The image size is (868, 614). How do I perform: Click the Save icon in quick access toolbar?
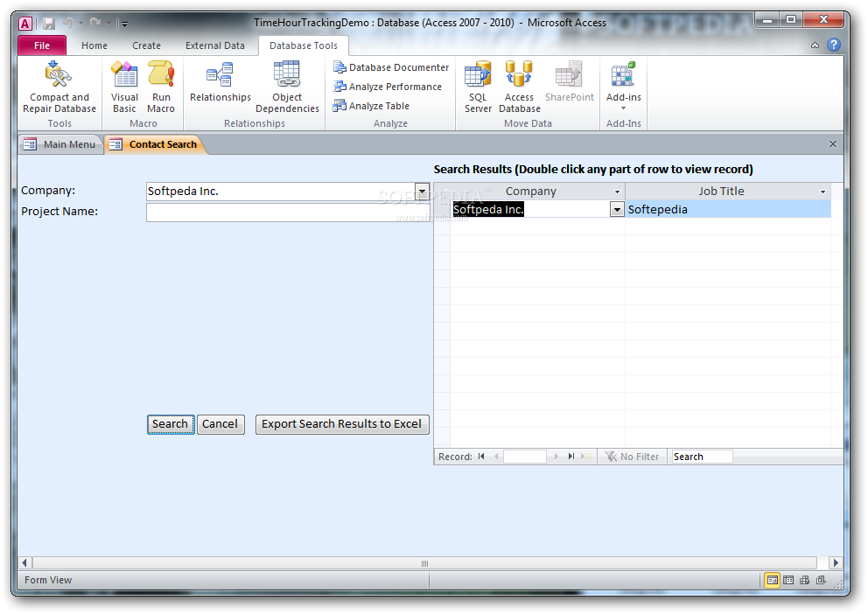(x=49, y=24)
